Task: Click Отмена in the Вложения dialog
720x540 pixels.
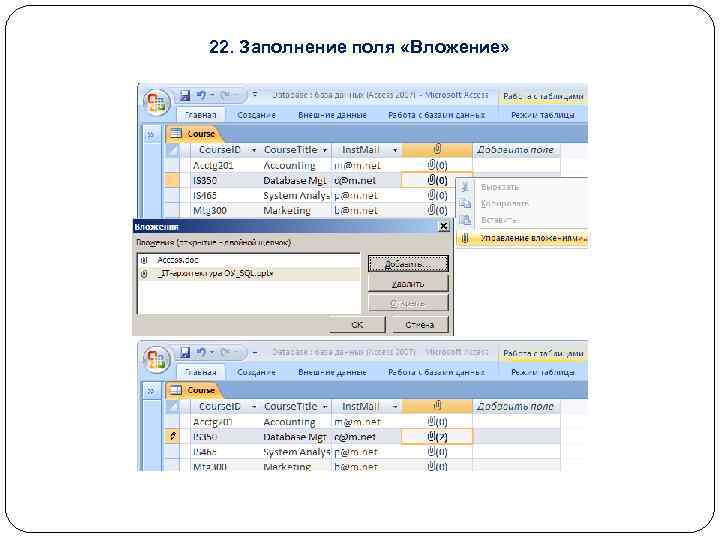Action: coord(420,325)
